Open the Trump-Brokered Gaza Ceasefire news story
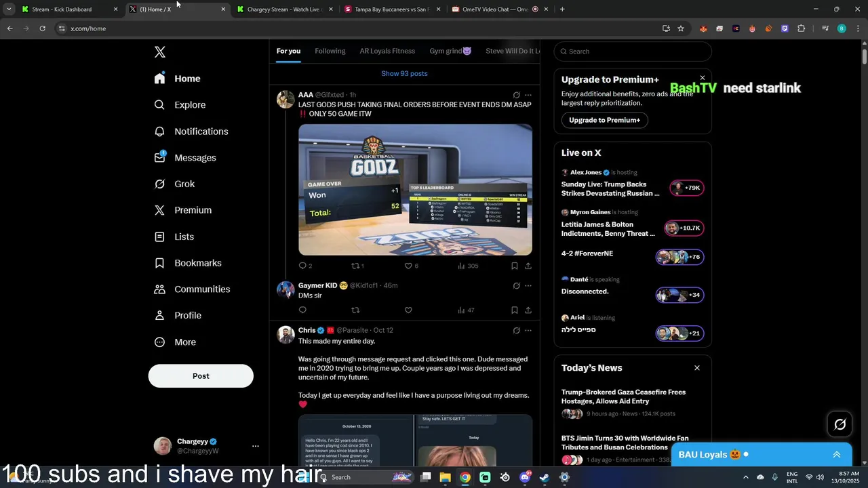Image resolution: width=868 pixels, height=488 pixels. coord(632,403)
